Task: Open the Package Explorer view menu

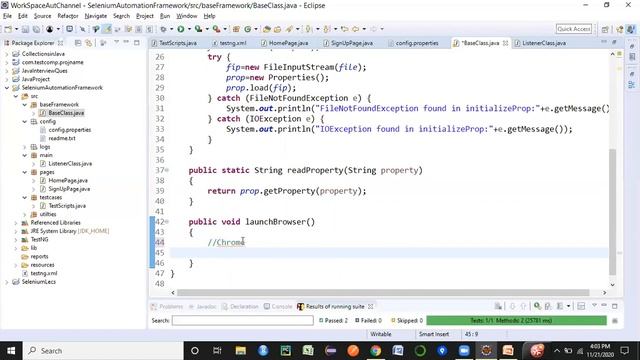Action: point(116,42)
